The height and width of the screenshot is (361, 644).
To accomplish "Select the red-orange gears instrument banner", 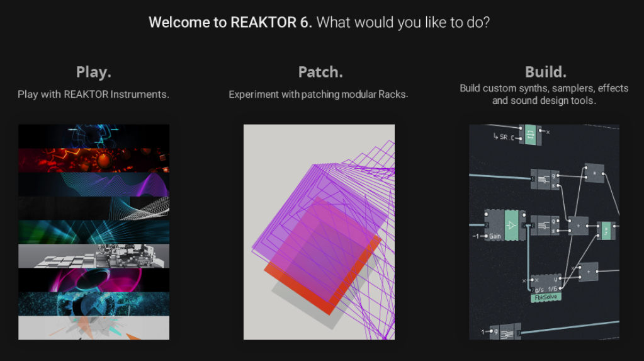I will click(x=94, y=160).
